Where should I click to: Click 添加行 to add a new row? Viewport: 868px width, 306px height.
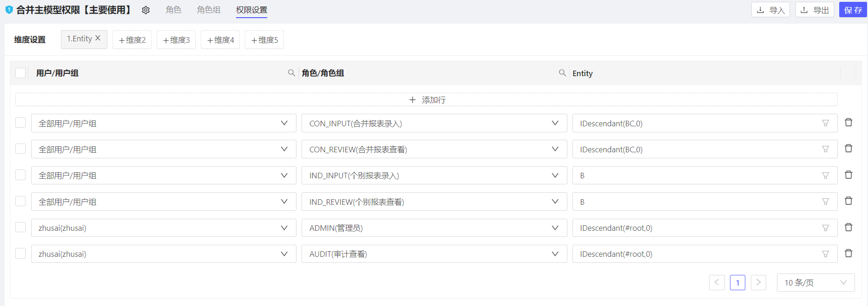pyautogui.click(x=427, y=100)
